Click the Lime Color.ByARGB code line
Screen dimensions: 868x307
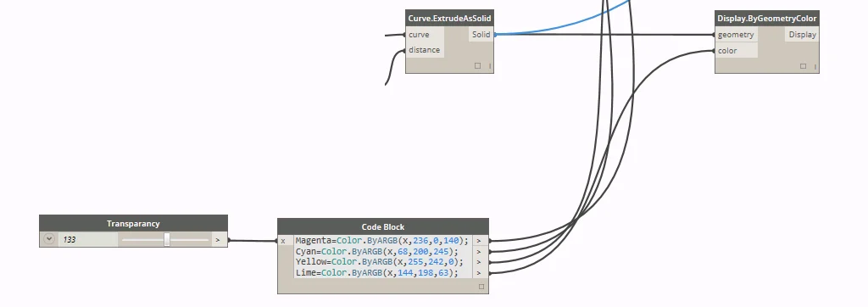tap(377, 272)
